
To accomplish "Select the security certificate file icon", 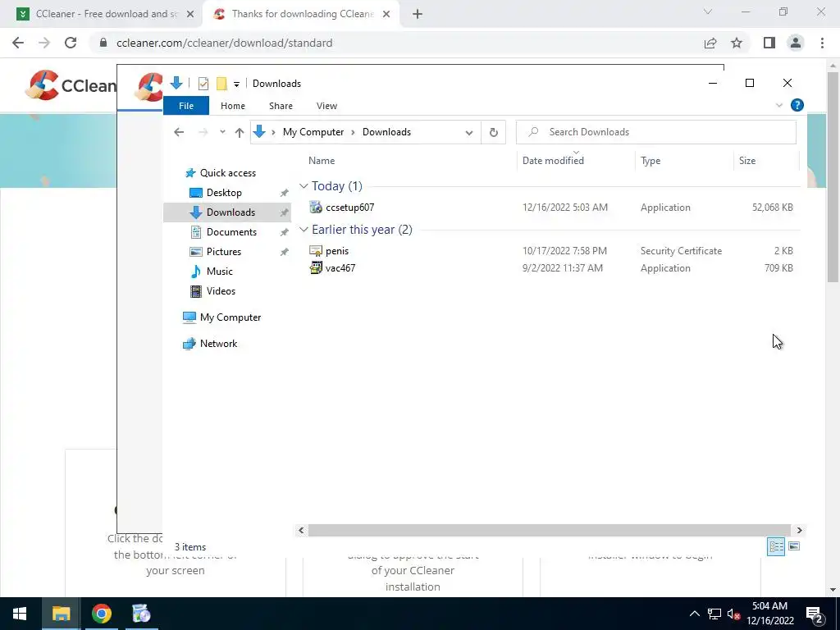I will click(316, 251).
